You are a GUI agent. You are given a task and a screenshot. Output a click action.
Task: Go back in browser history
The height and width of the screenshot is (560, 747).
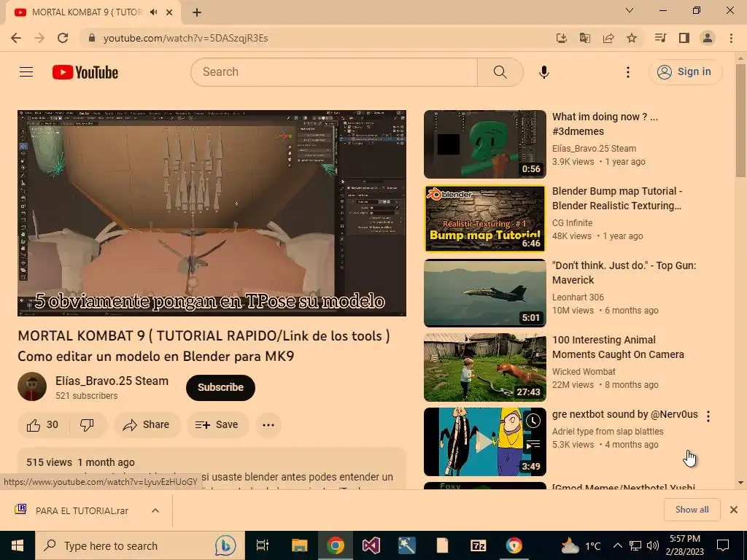[x=16, y=38]
